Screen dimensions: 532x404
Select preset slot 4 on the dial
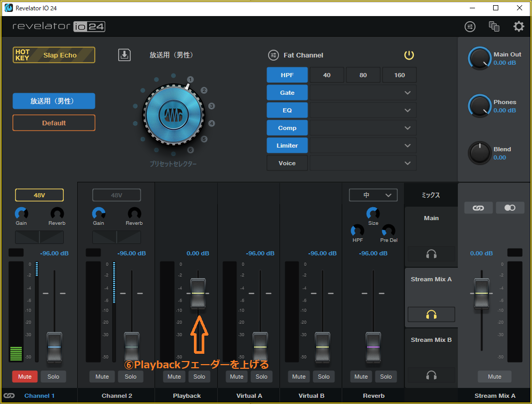[212, 123]
